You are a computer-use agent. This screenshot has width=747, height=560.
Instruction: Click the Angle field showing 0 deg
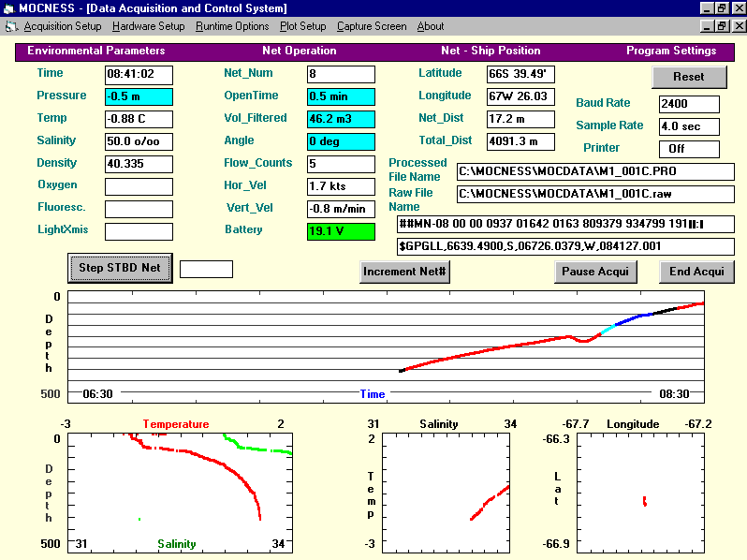[341, 141]
